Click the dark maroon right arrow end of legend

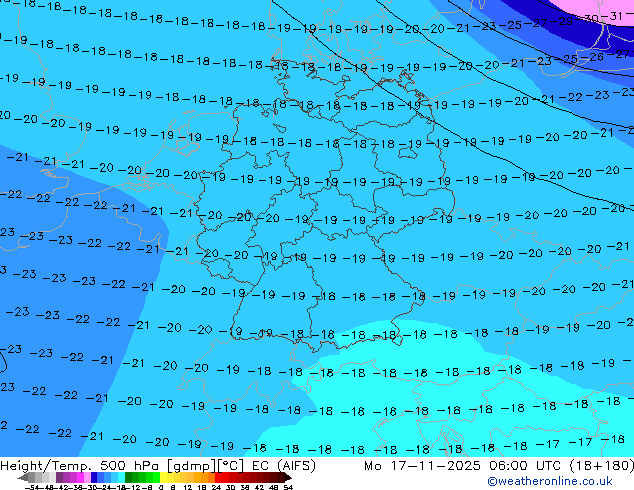[288, 478]
